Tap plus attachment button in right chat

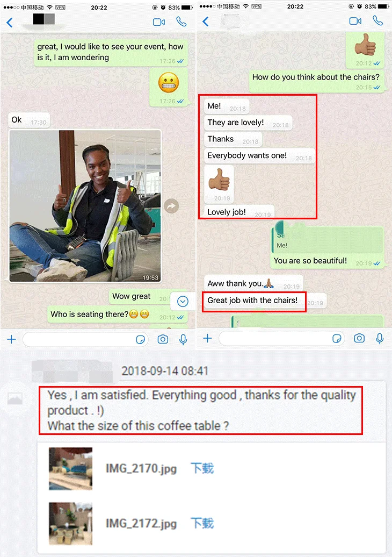click(207, 338)
